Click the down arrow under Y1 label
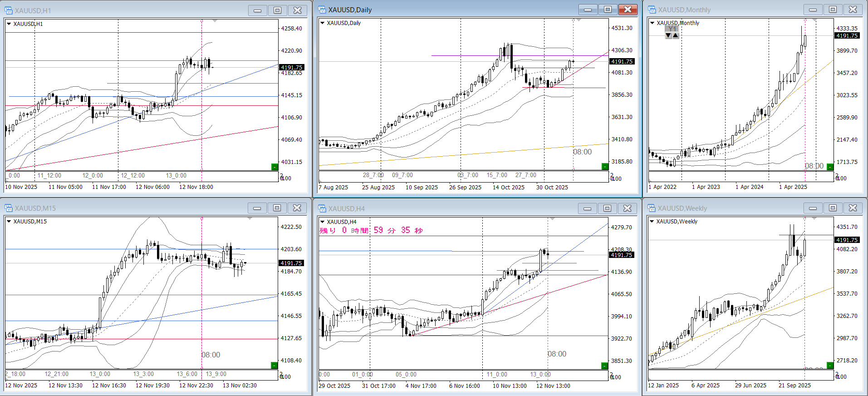 click(668, 35)
